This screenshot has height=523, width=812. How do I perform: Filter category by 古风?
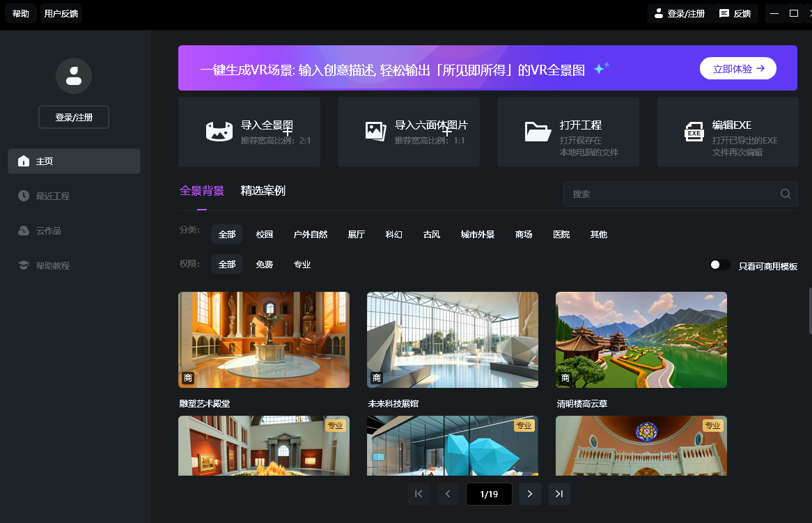click(431, 235)
